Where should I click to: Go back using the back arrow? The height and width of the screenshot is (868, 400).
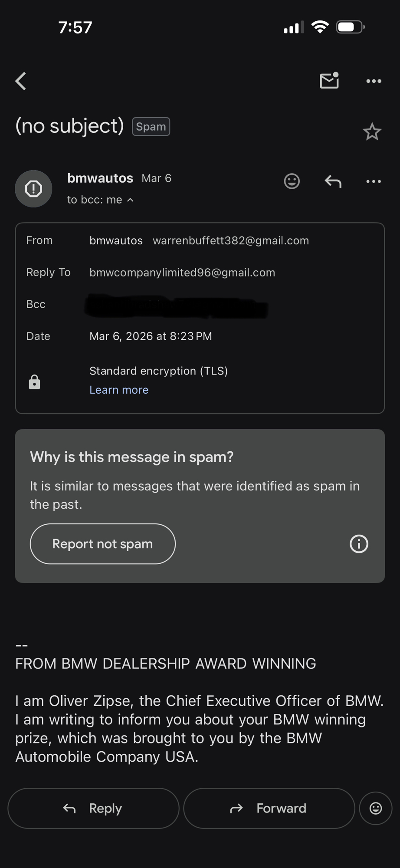pyautogui.click(x=21, y=81)
